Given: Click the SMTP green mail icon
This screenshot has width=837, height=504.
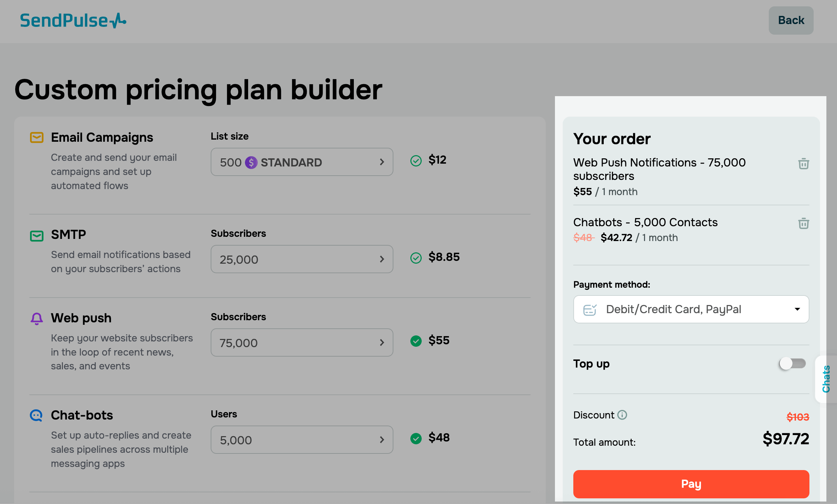Looking at the screenshot, I should pos(37,236).
